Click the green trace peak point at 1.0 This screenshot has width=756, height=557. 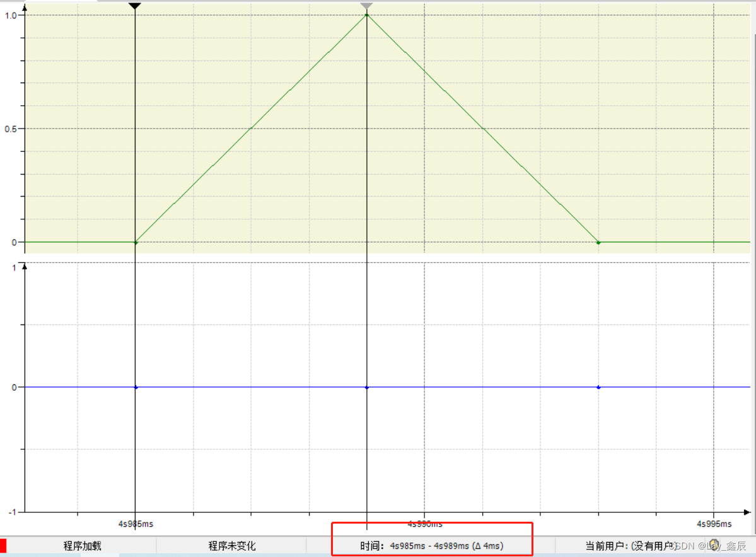(367, 15)
